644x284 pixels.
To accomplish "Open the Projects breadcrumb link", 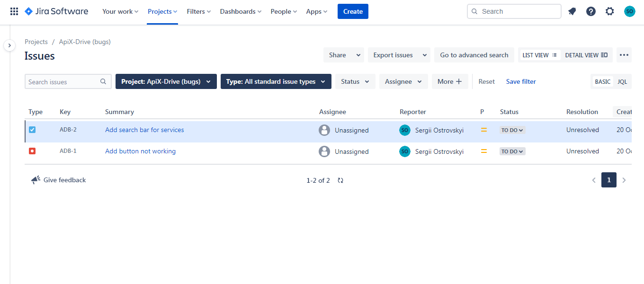I will (36, 42).
